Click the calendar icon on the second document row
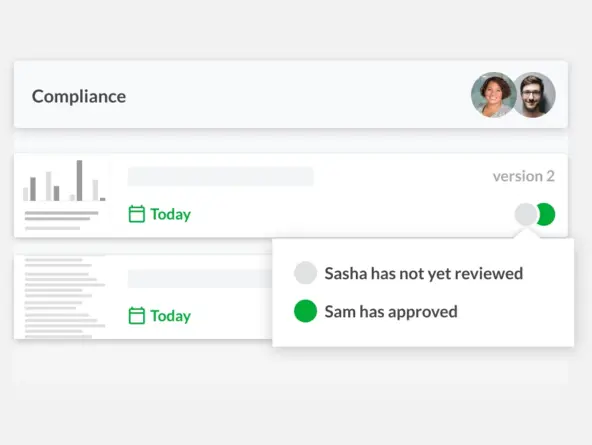 137,316
